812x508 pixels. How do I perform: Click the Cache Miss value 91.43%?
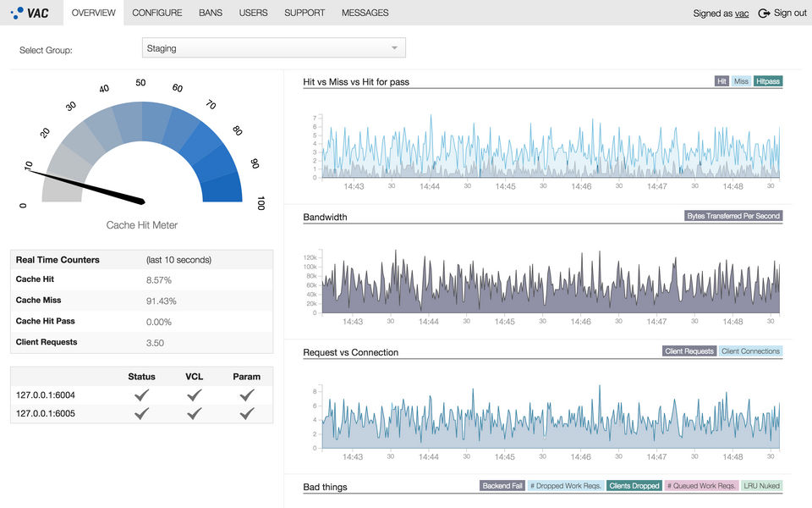(x=161, y=301)
